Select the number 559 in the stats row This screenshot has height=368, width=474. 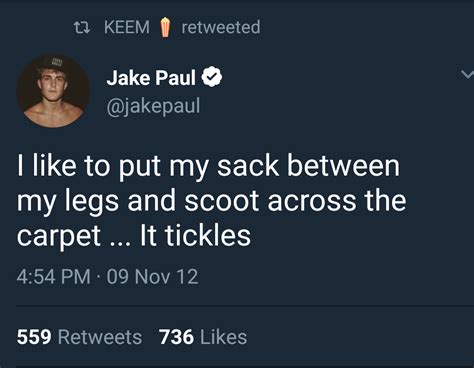click(34, 337)
